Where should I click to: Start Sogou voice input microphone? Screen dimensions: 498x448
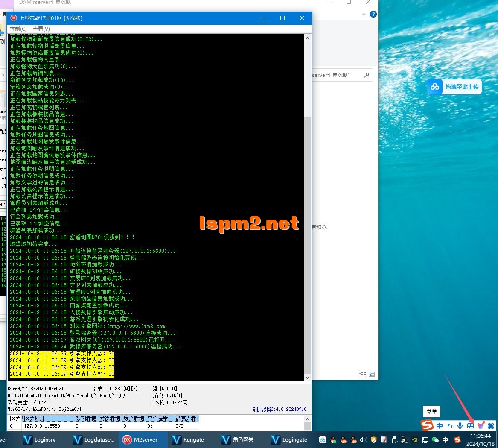[460, 425]
